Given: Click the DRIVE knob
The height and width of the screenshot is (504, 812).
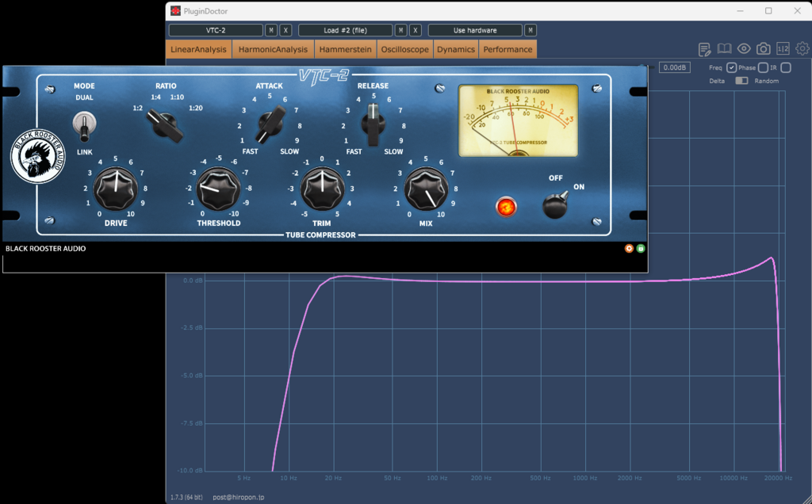Looking at the screenshot, I should (x=116, y=189).
